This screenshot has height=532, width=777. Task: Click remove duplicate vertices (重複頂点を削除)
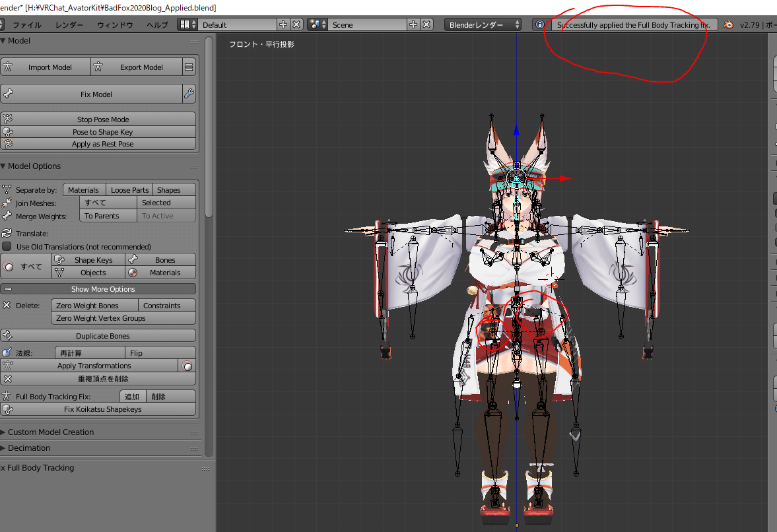[x=98, y=379]
